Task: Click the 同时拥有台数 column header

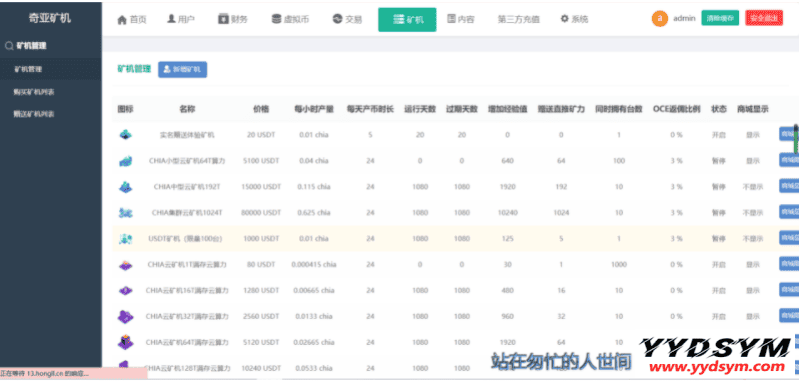Action: tap(619, 109)
